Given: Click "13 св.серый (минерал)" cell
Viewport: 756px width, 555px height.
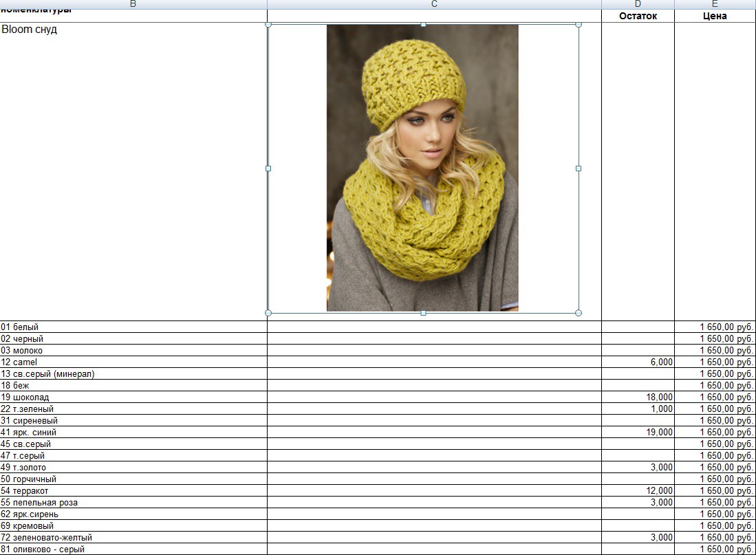Looking at the screenshot, I should (x=133, y=373).
